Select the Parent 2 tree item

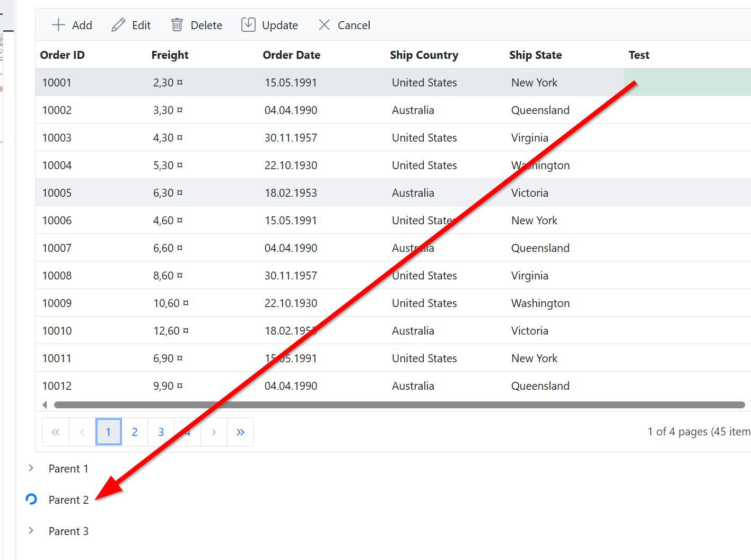pyautogui.click(x=68, y=500)
